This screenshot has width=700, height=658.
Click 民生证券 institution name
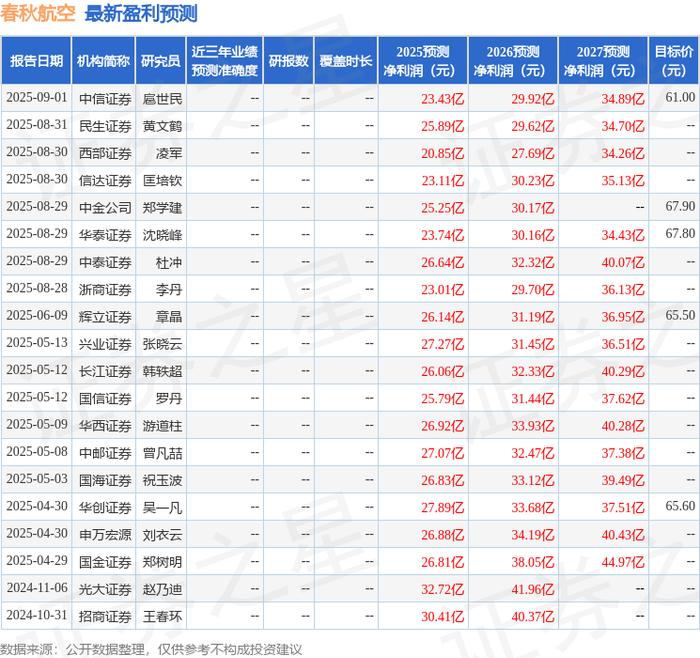click(105, 126)
